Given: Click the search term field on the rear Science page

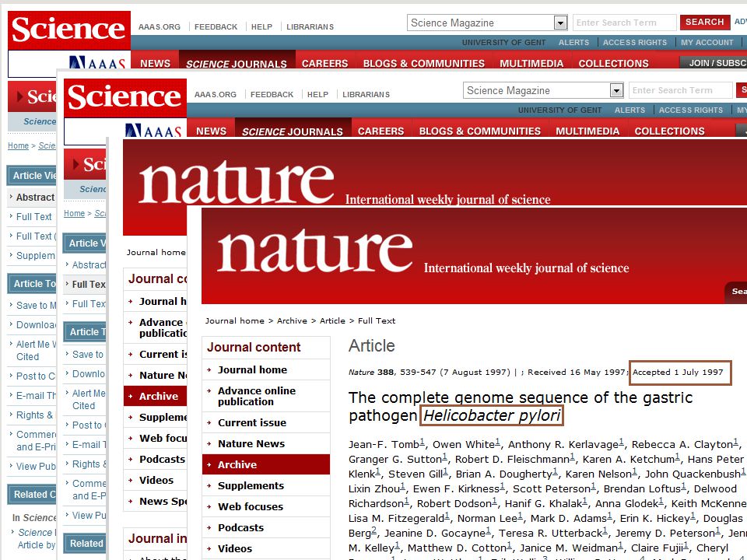Looking at the screenshot, I should (625, 23).
